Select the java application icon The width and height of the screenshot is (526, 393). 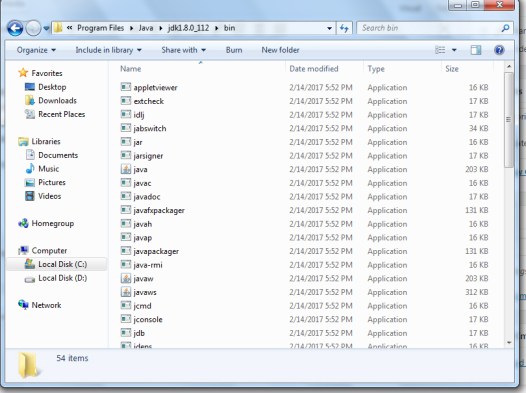pos(125,169)
